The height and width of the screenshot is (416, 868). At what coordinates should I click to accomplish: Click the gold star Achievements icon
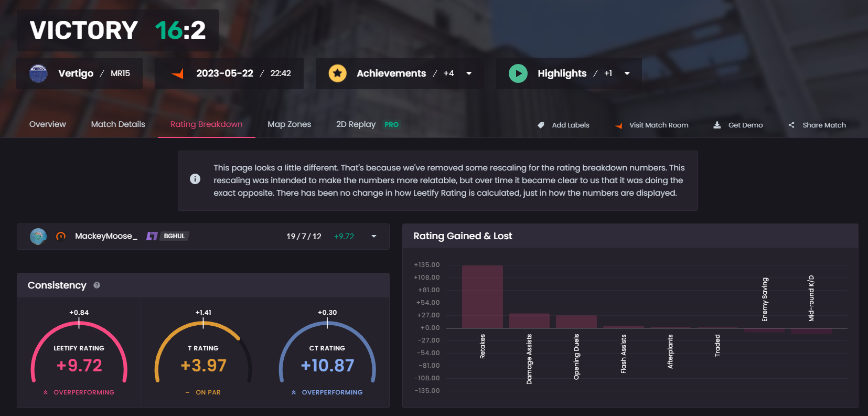[x=337, y=73]
